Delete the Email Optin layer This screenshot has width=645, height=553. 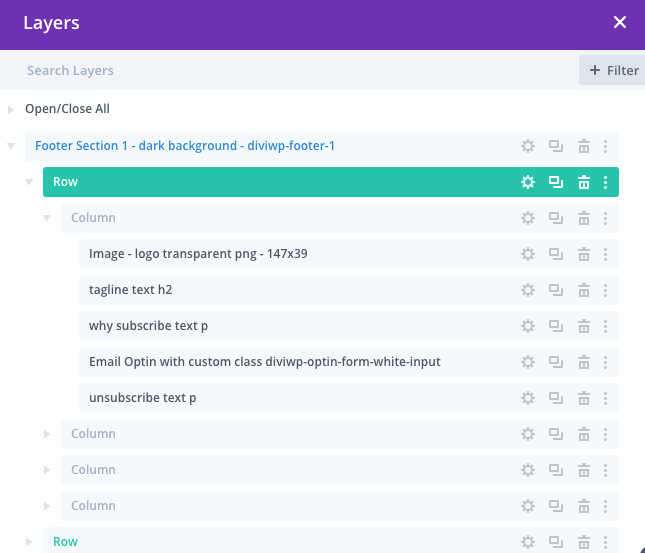[584, 362]
